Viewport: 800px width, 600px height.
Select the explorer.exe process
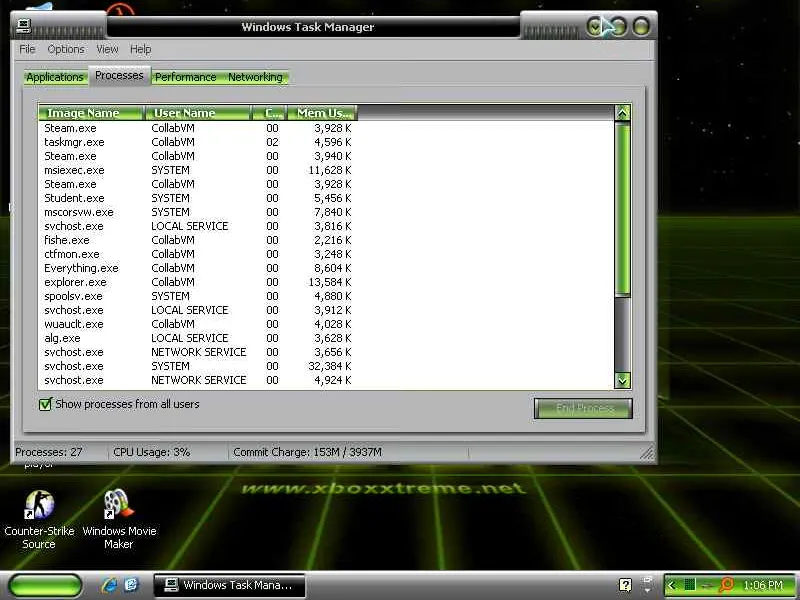pos(198,282)
